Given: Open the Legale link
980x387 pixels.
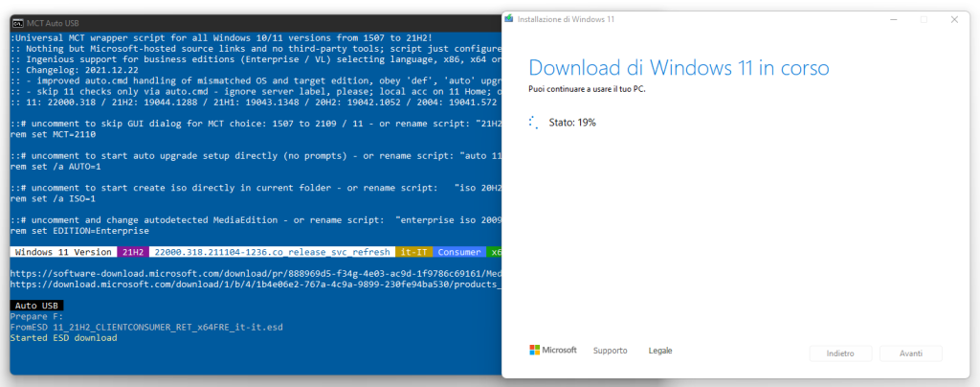Looking at the screenshot, I should coord(660,351).
